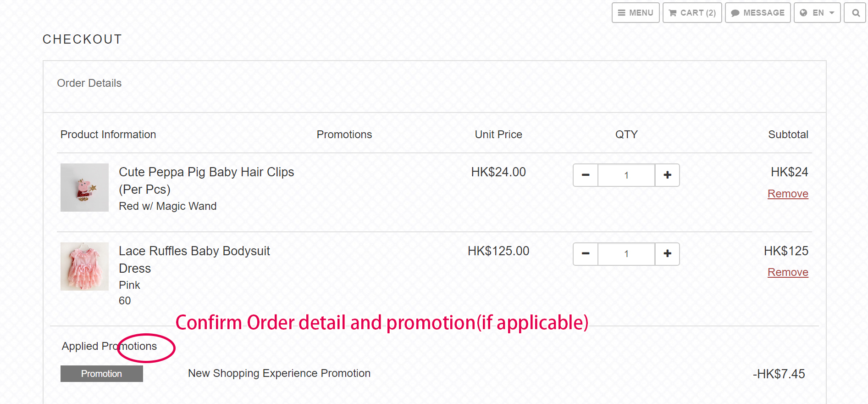Image resolution: width=868 pixels, height=404 pixels.
Task: Open Cute Peppa Pig Baby Hair Clips product
Action: coord(206,172)
